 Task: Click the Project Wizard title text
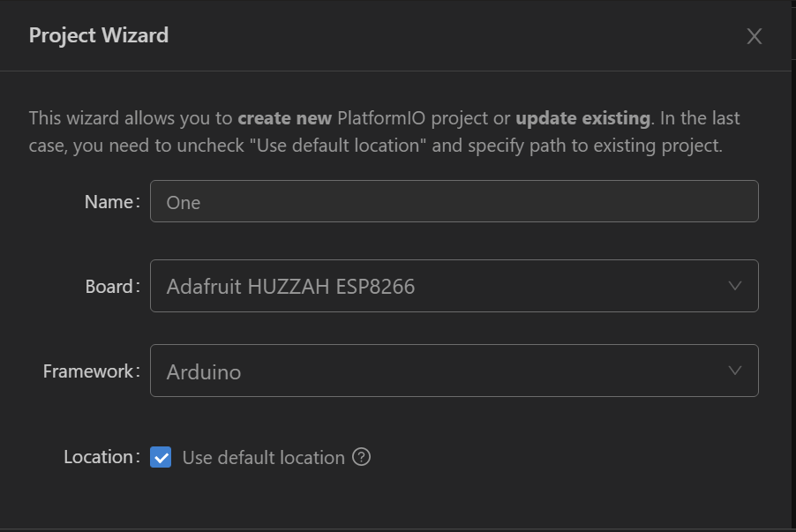pos(99,35)
